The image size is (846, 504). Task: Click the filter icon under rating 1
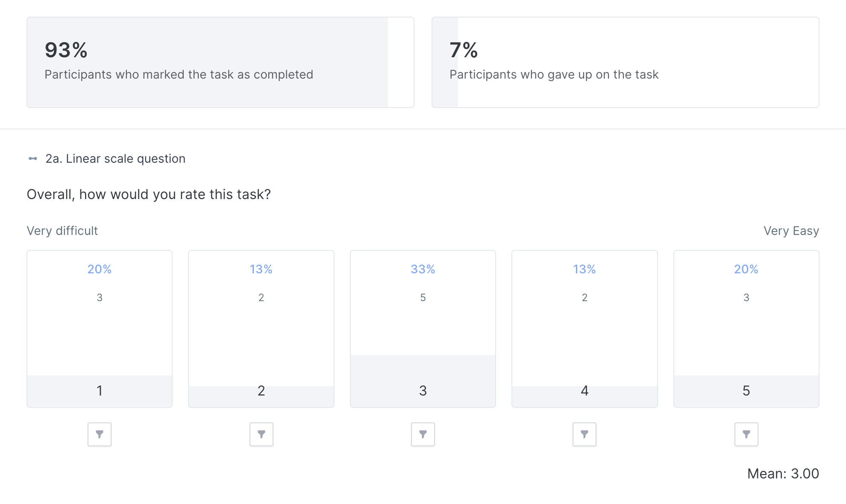coord(100,434)
